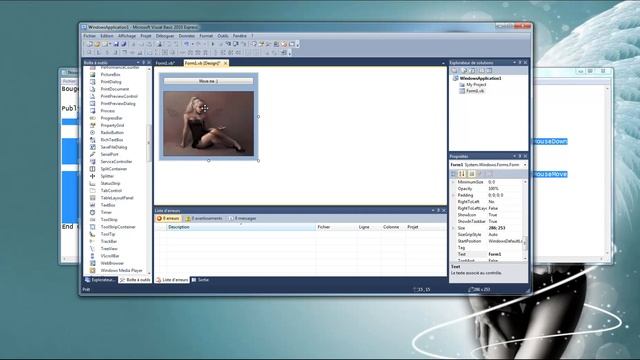Open the Edition menu
This screenshot has width=640, height=360.
tap(107, 36)
